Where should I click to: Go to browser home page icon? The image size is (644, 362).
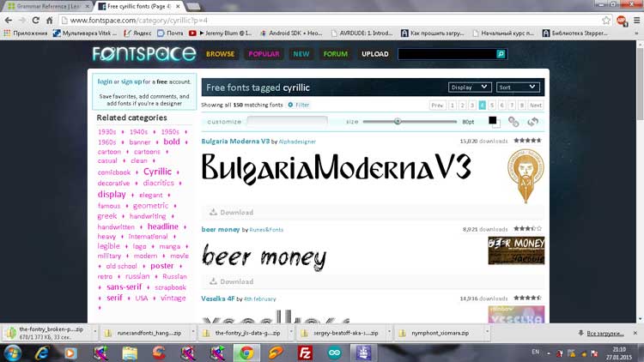click(49, 20)
